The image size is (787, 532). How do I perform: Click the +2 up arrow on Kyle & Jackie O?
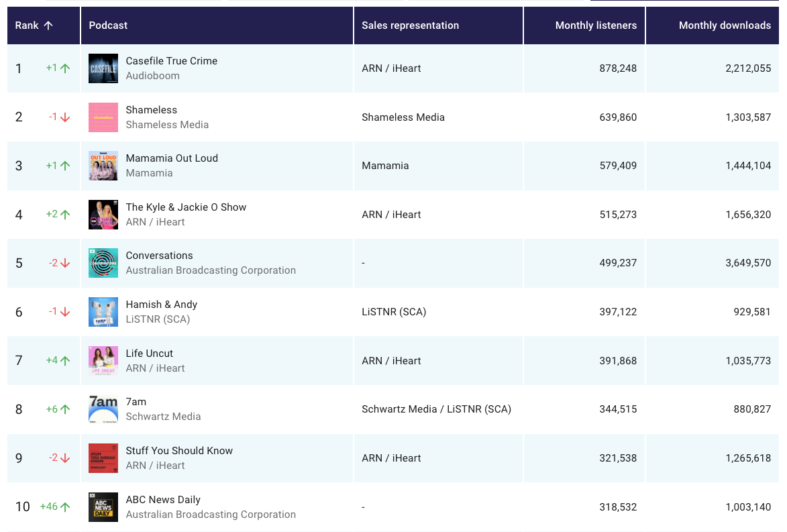pos(65,215)
